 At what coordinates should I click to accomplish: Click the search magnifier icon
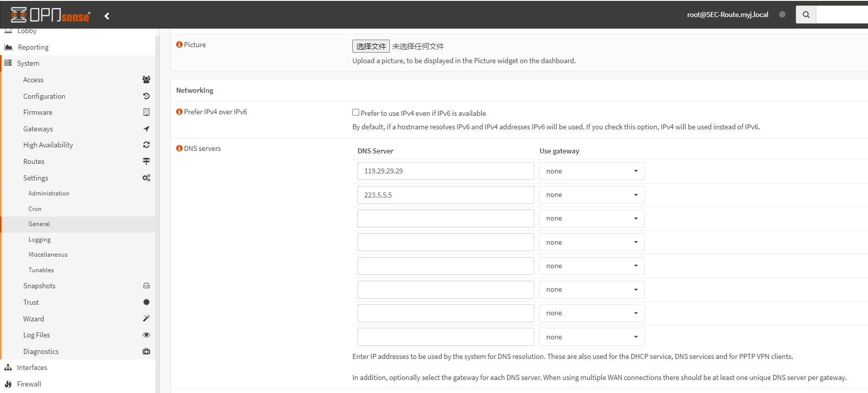click(806, 15)
